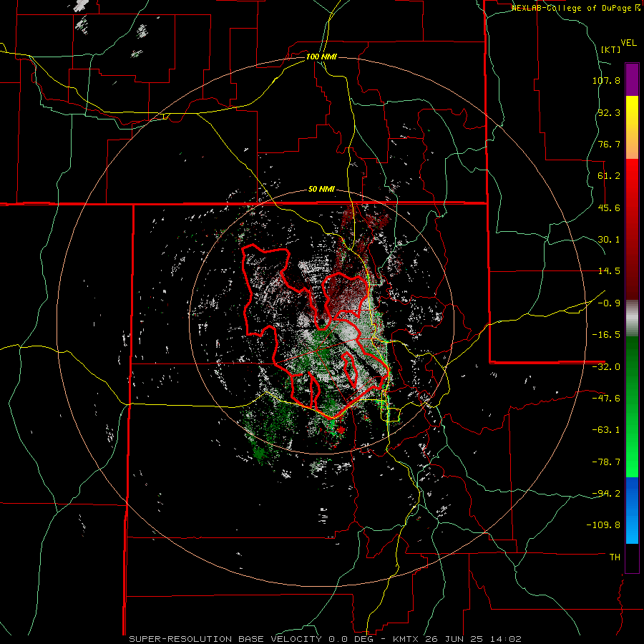
Task: Click the 107.8 velocity scale value
Action: pos(606,80)
